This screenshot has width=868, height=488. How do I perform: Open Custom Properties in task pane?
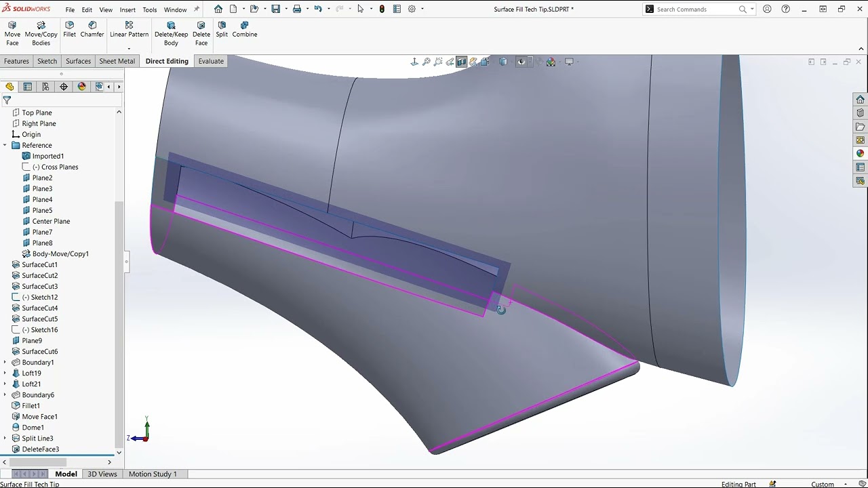860,167
